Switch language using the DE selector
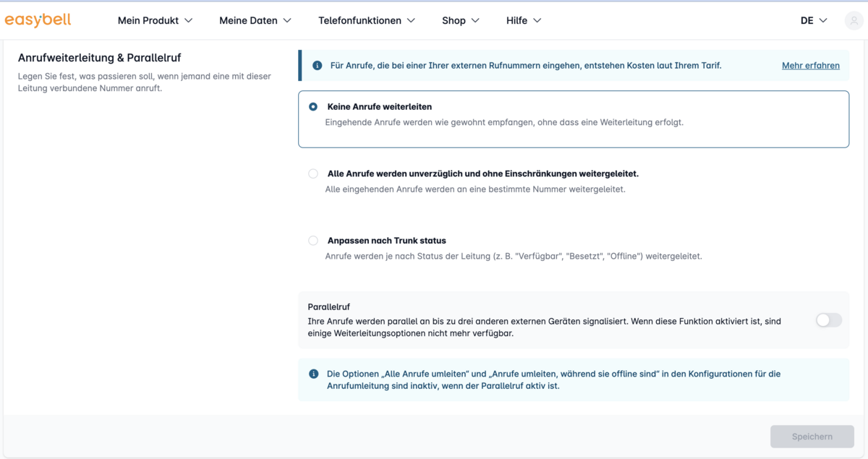 [814, 20]
